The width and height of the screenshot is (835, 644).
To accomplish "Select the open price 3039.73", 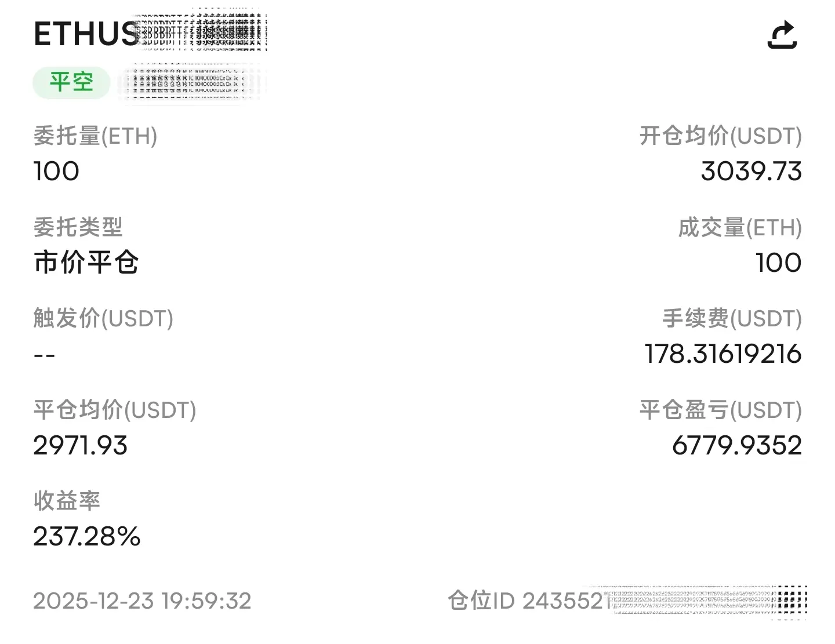I will click(x=751, y=172).
